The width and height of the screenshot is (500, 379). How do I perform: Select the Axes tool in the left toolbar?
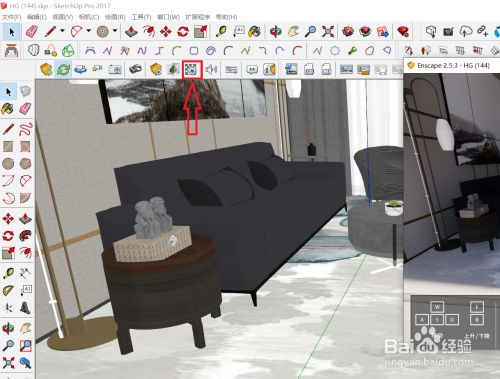click(8, 308)
